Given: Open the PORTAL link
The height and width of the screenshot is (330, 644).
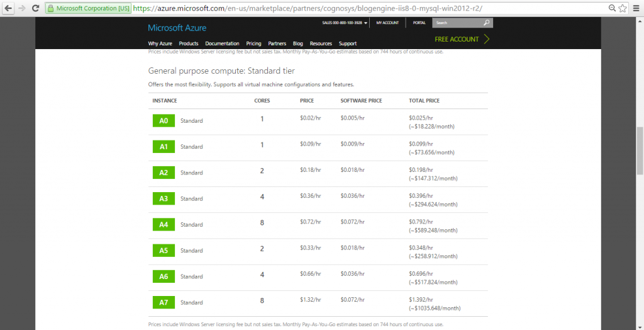Looking at the screenshot, I should (x=419, y=23).
